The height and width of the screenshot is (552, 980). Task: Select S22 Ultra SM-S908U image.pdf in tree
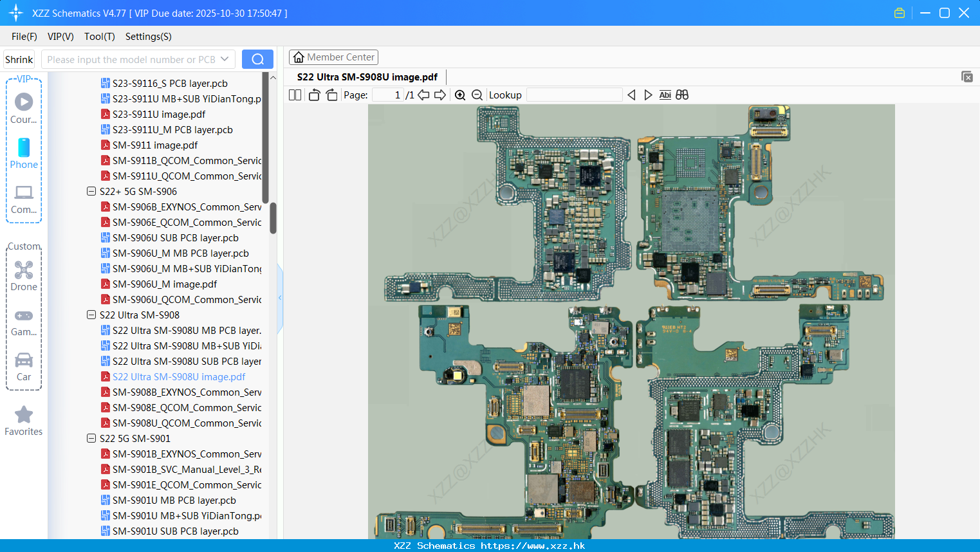click(173, 376)
